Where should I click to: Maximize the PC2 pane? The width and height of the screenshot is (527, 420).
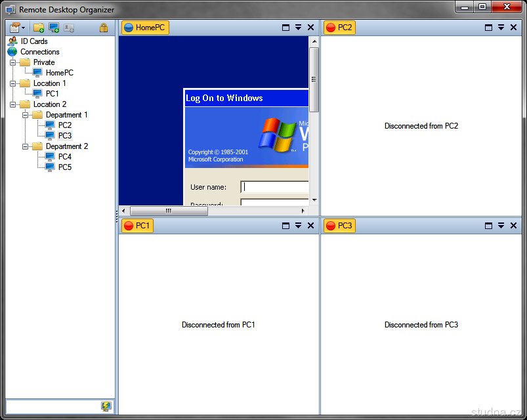(x=489, y=28)
